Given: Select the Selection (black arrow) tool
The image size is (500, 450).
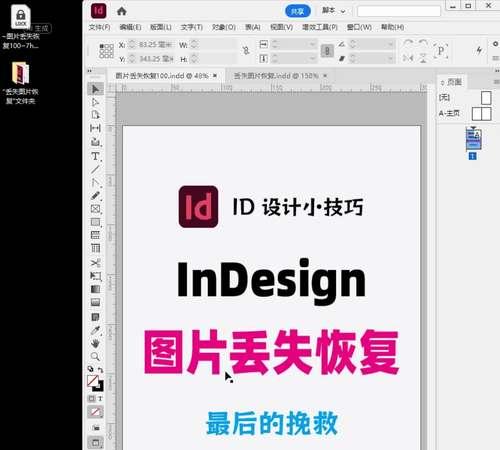Looking at the screenshot, I should 95,89.
